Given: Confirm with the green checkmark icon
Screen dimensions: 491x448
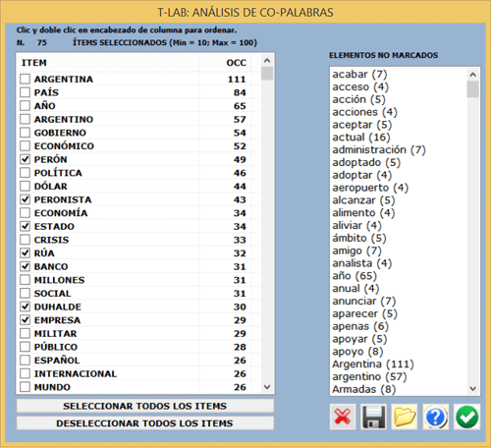Looking at the screenshot, I should tap(466, 417).
